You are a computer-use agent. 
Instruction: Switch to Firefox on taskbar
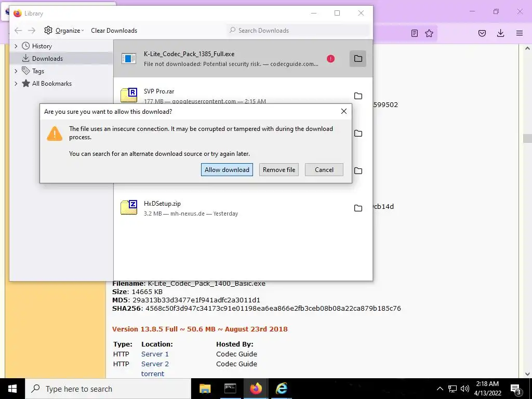256,389
